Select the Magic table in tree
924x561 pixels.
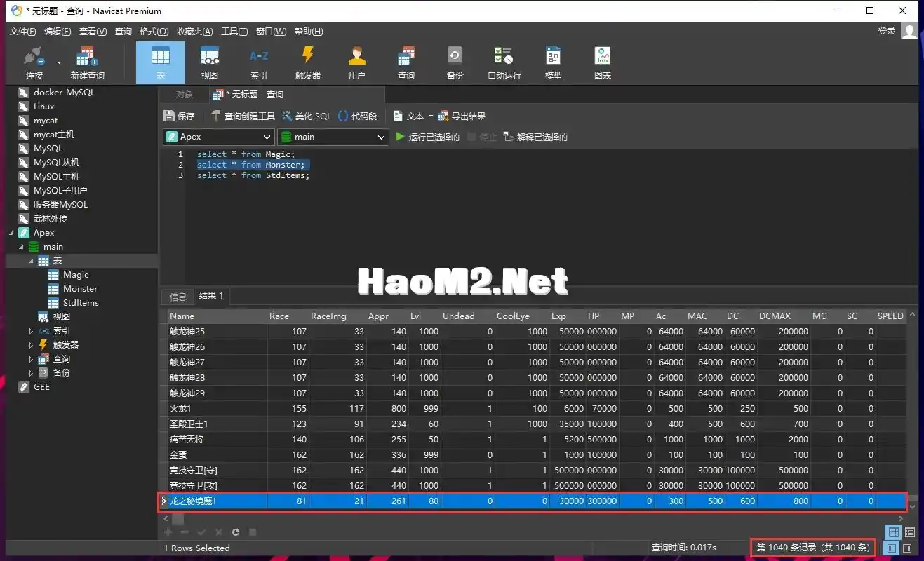76,274
